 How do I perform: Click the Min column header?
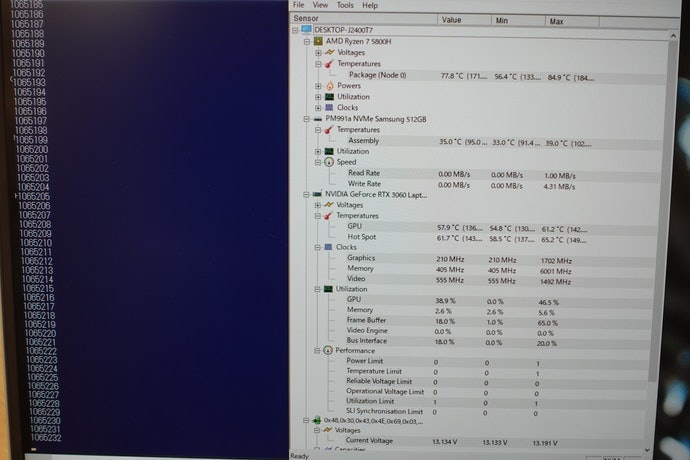518,21
